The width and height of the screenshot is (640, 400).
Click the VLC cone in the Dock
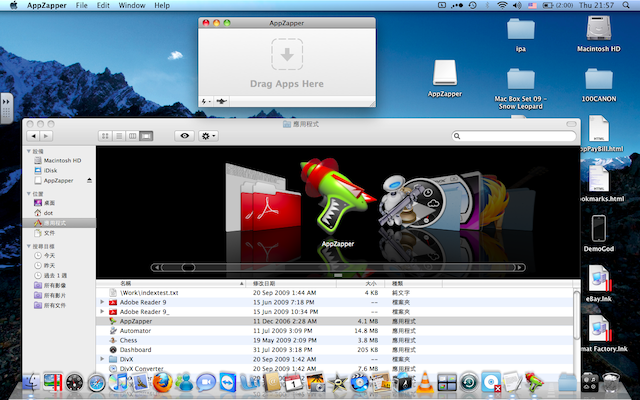[x=425, y=382]
